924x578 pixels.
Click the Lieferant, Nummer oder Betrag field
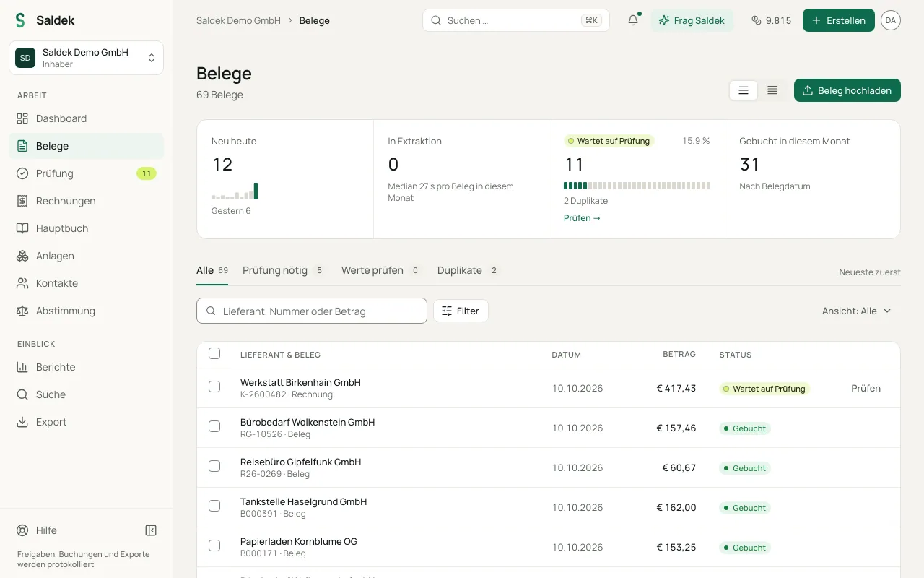(312, 311)
